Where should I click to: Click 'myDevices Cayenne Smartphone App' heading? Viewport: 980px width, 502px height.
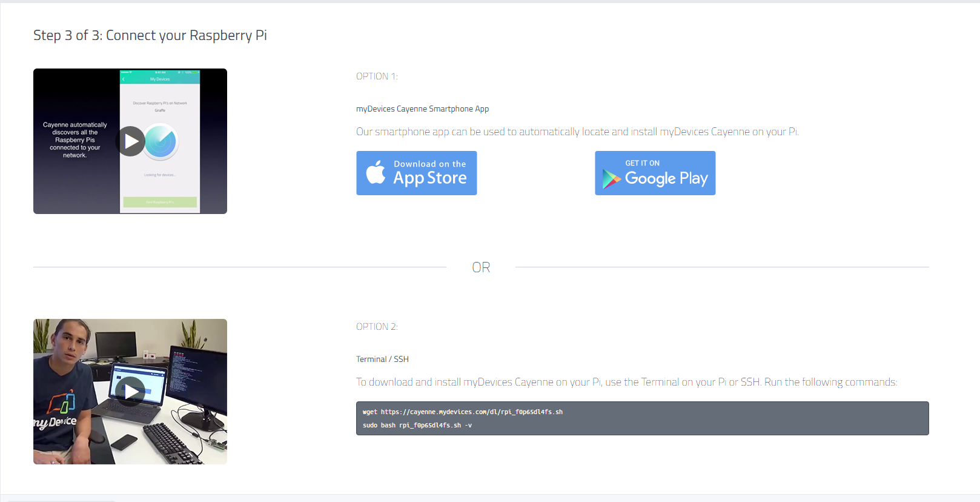pyautogui.click(x=423, y=109)
